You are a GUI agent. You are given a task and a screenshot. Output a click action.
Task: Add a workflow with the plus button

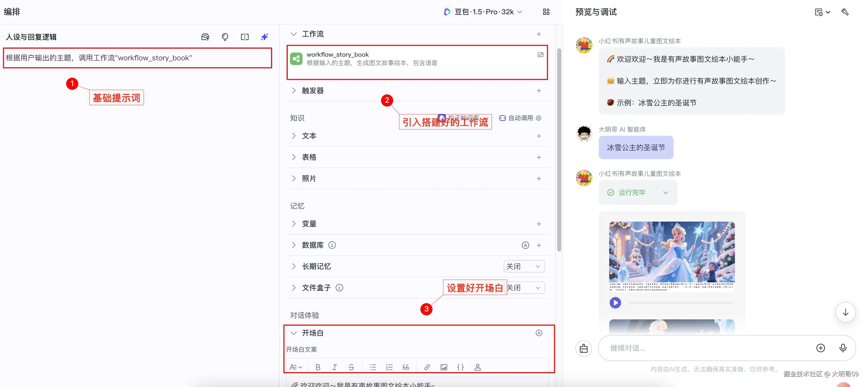click(x=539, y=34)
